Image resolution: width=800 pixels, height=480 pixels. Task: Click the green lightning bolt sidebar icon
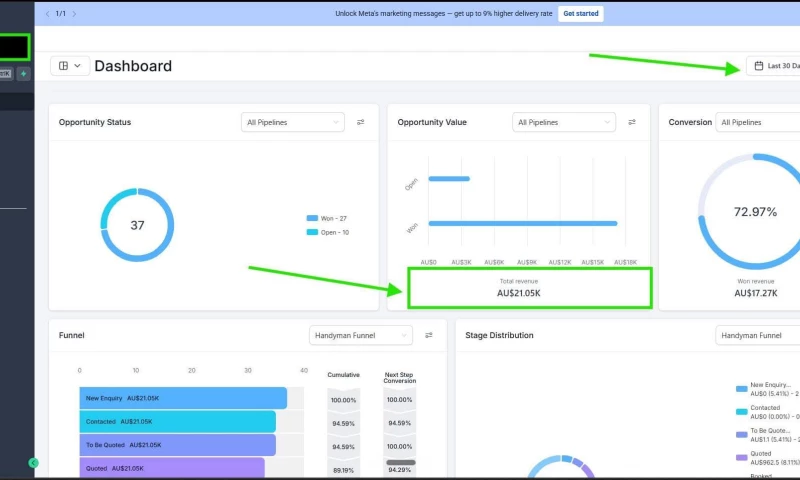tap(23, 74)
